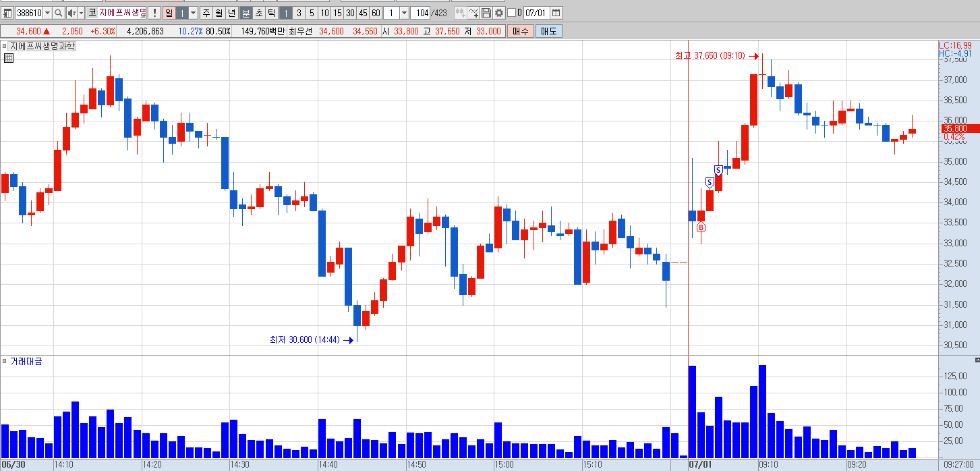Open the dropdown arrow beside speaker icon
This screenshot has width=980, height=471.
[81, 13]
